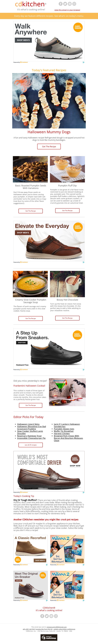The height and width of the screenshot is (644, 98).
Task: Open the Halloween Lizard Skins recipe link
Action: pyautogui.click(x=28, y=424)
